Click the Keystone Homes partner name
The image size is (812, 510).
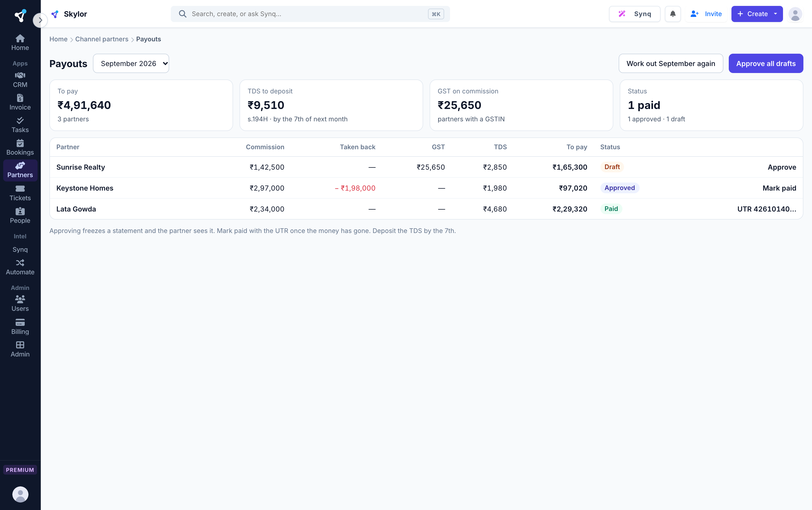click(85, 188)
